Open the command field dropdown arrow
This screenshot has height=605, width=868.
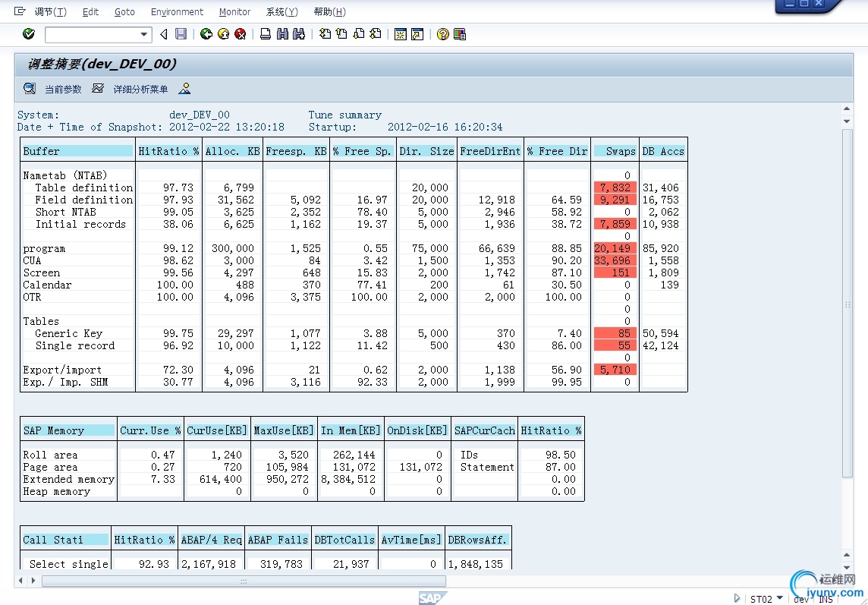(x=144, y=34)
